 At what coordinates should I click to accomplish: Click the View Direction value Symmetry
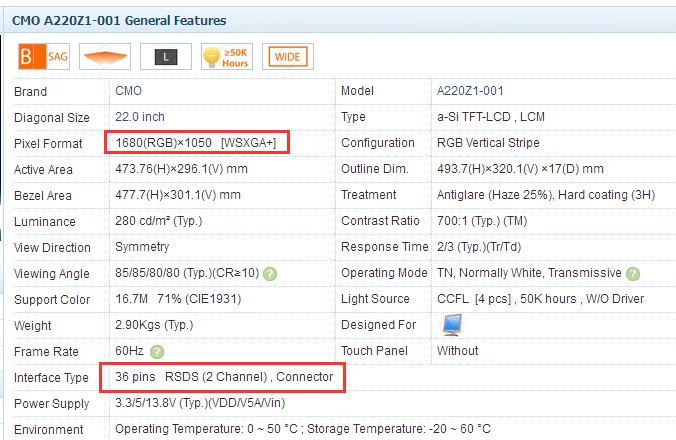[x=142, y=247]
